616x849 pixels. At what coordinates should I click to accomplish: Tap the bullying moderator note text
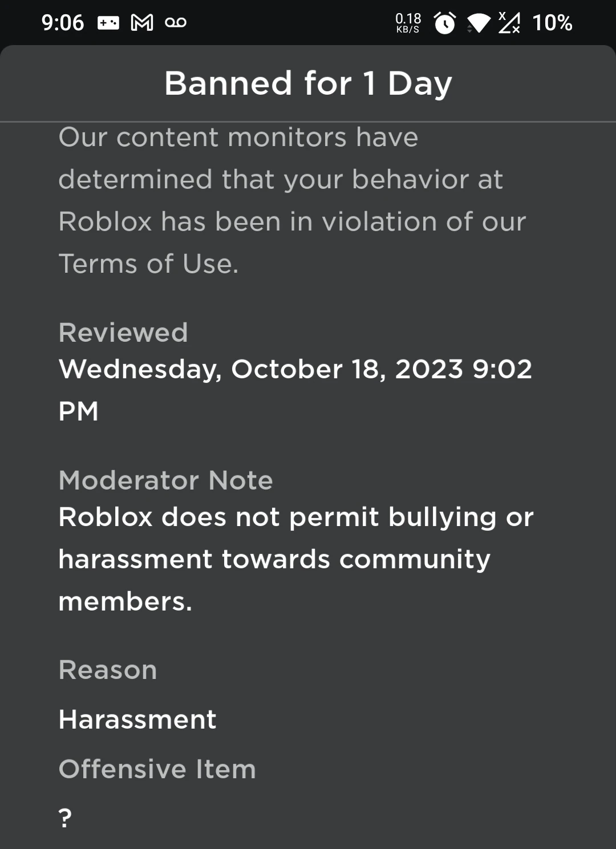295,558
